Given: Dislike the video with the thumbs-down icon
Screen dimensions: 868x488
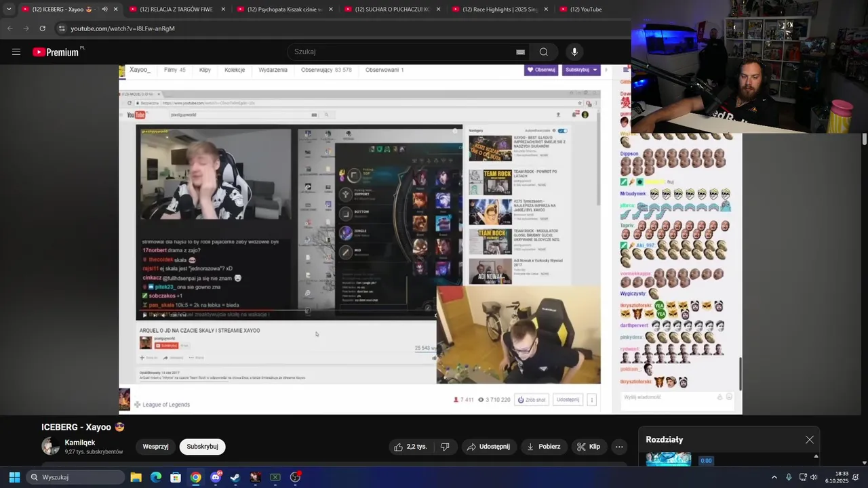Looking at the screenshot, I should tap(445, 447).
